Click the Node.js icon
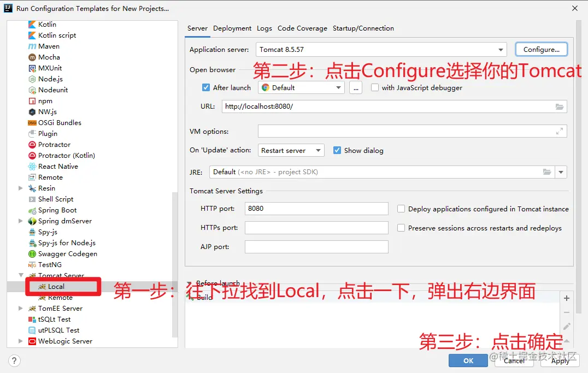Image resolution: width=588 pixels, height=373 pixels. click(x=32, y=79)
